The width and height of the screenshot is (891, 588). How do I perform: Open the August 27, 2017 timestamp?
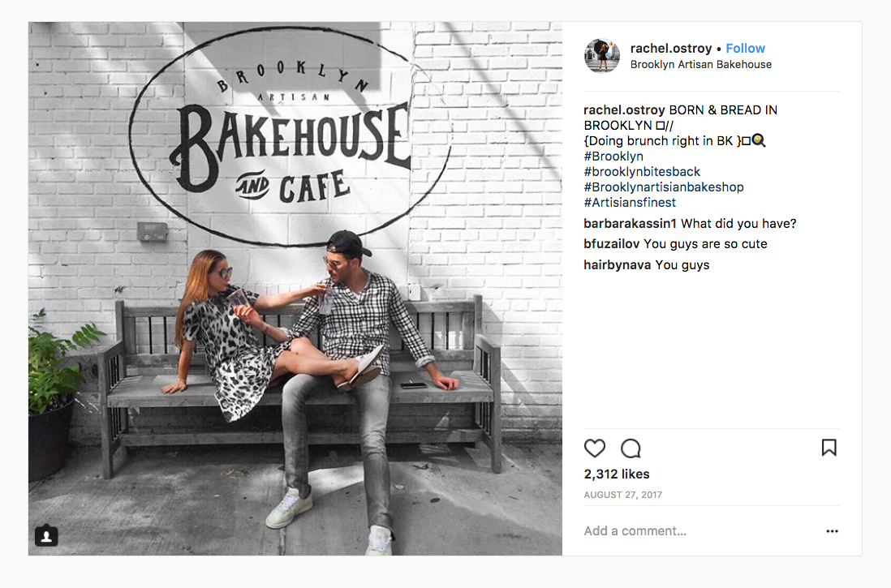pyautogui.click(x=622, y=495)
